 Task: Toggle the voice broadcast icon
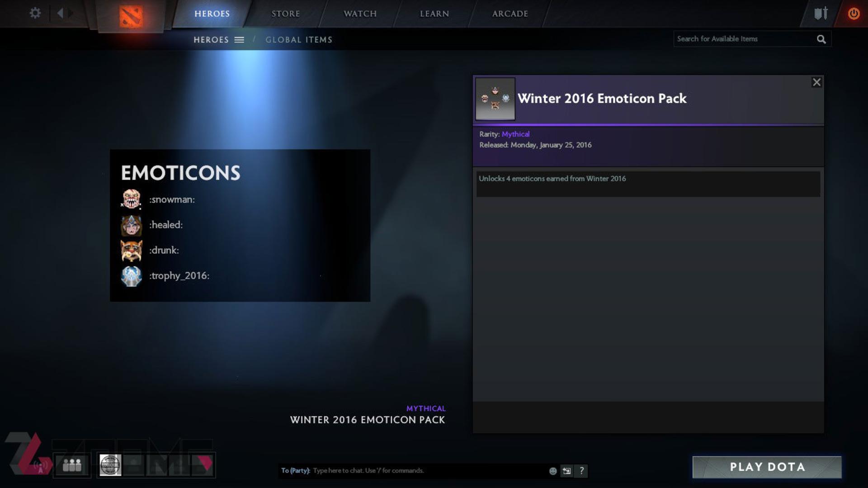click(x=41, y=466)
